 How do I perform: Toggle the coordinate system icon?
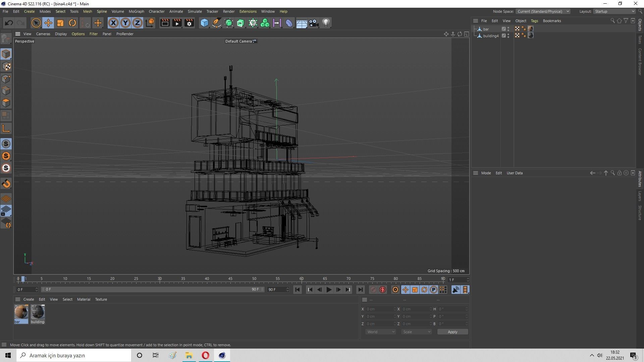[150, 23]
